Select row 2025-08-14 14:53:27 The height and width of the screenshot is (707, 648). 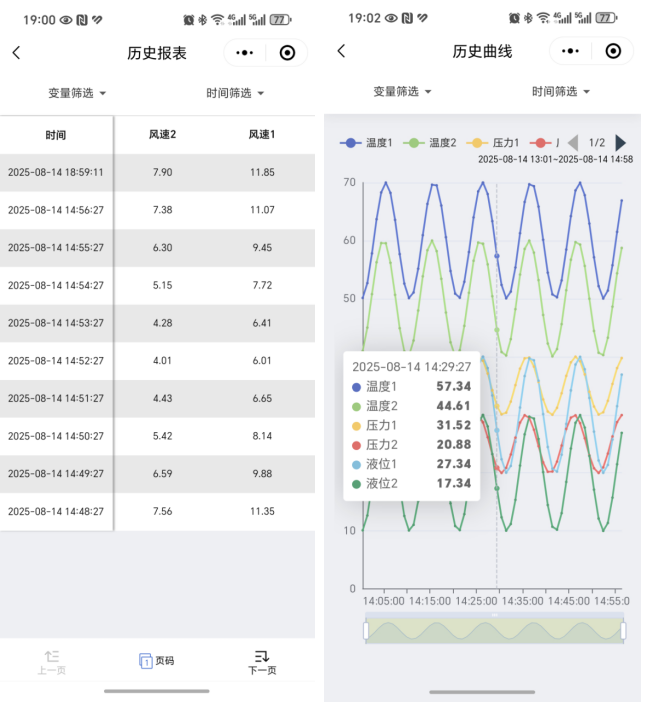pos(157,323)
